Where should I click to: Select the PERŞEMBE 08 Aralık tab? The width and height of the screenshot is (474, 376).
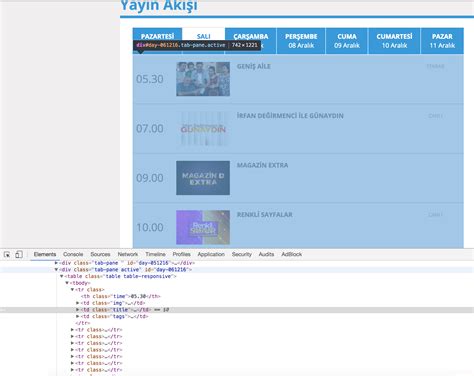[301, 41]
